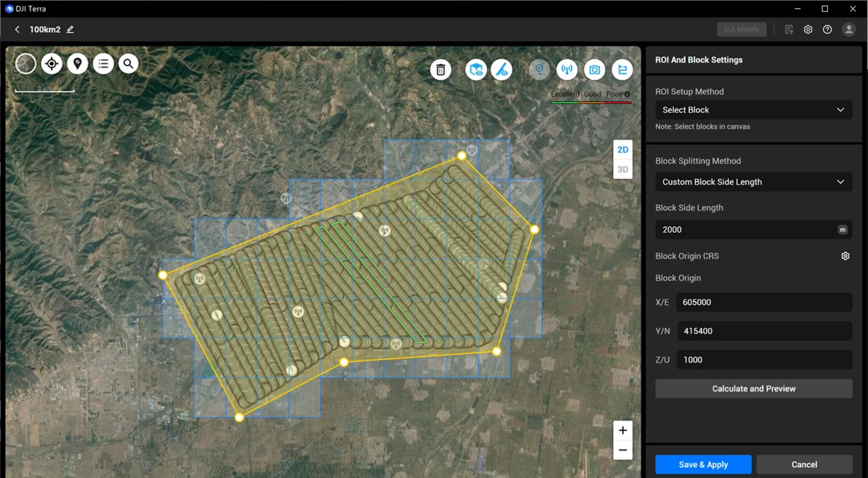Expand the Custom Block Side Length dropdown
This screenshot has width=868, height=478.
[754, 182]
